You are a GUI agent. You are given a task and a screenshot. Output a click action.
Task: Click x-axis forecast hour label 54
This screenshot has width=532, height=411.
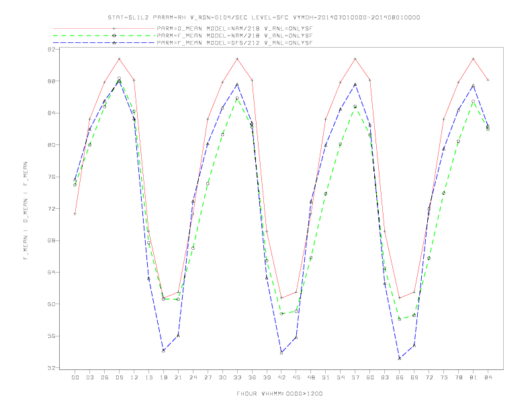(341, 377)
